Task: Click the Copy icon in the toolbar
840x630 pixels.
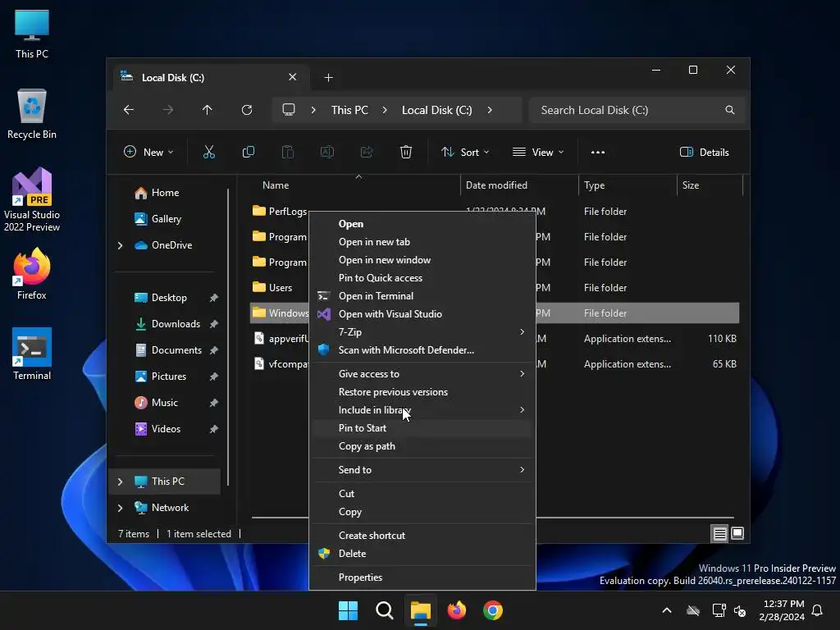Action: 248,152
